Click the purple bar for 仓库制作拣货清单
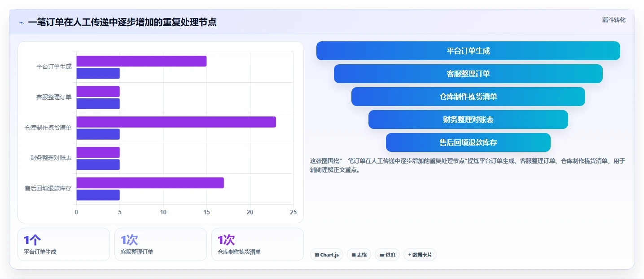Image resolution: width=644 pixels, height=279 pixels. tap(176, 122)
